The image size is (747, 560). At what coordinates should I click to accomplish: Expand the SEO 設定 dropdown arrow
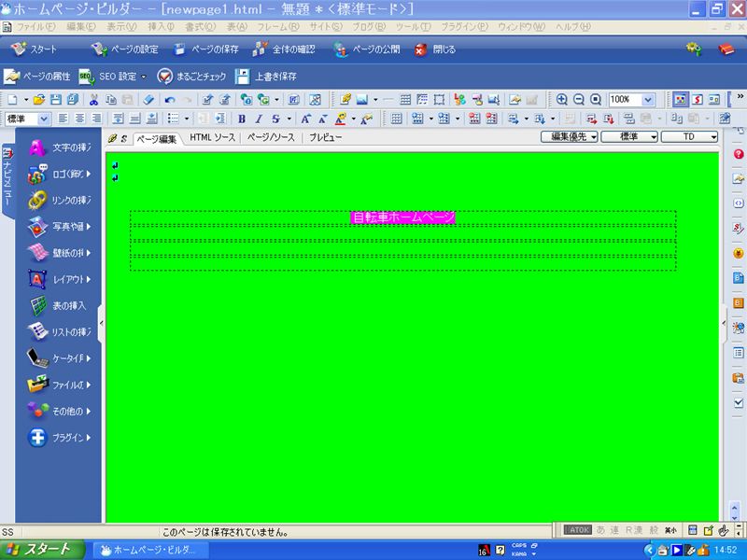click(144, 77)
